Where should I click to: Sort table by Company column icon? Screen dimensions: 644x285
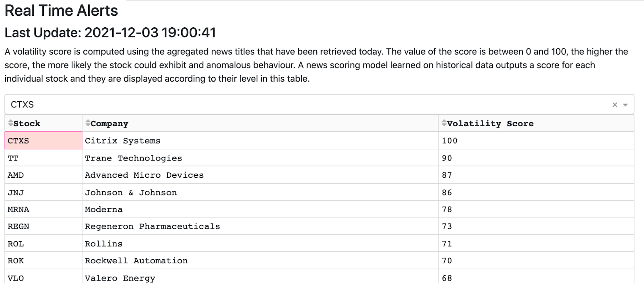[x=88, y=123]
